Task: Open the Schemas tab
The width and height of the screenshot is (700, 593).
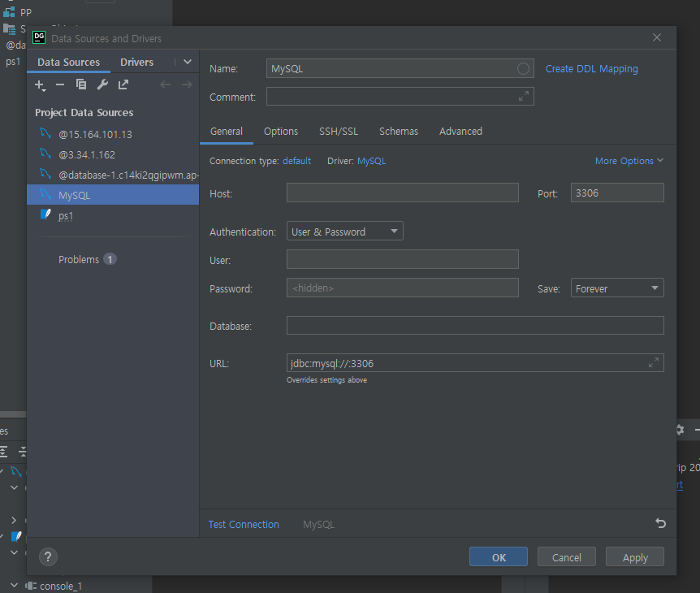Action: tap(399, 132)
